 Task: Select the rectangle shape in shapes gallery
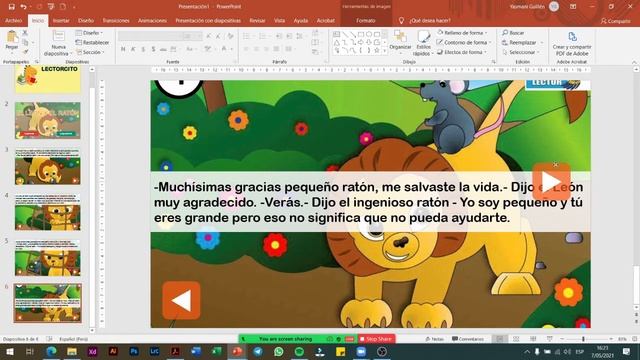click(361, 34)
